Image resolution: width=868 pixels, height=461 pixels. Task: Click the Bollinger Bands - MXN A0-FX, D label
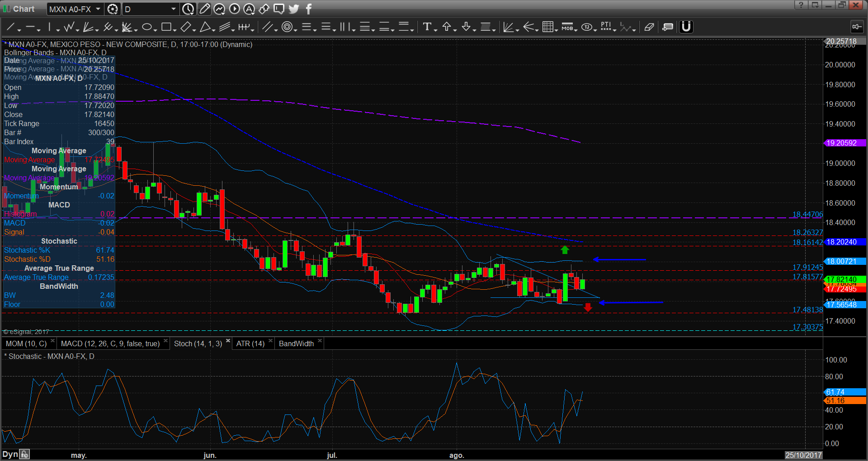(55, 53)
